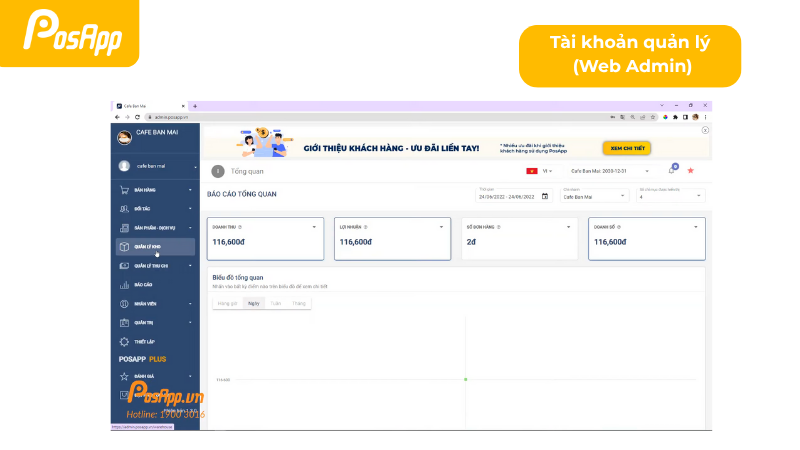Screen dimensions: 800x450
Task: Click the Cafe Ban Mai shop avatar
Action: [x=124, y=137]
